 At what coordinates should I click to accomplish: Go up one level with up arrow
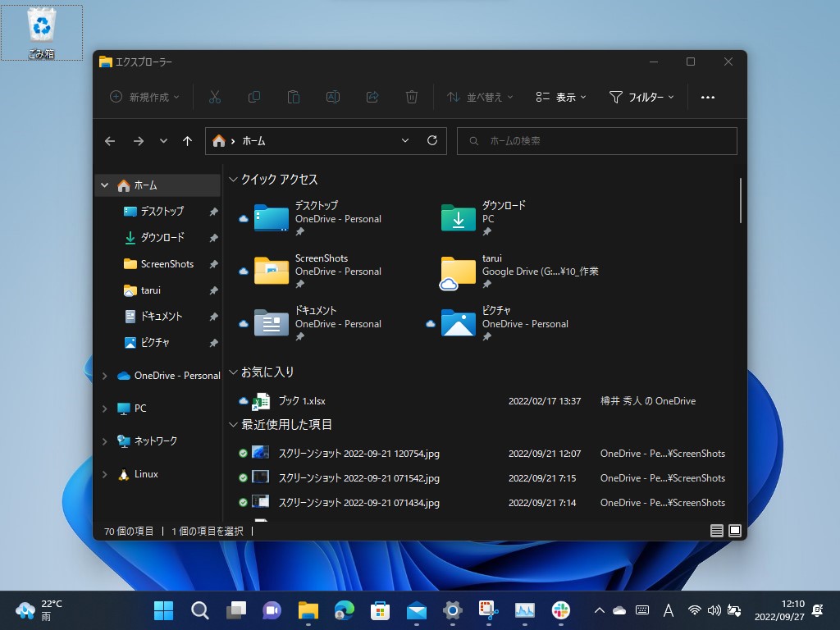click(187, 141)
